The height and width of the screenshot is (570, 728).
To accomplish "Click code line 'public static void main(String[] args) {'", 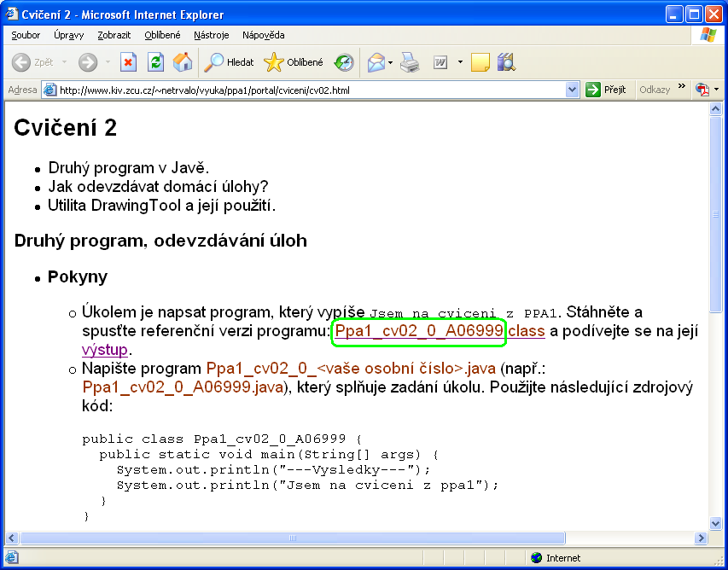I will pyautogui.click(x=269, y=455).
